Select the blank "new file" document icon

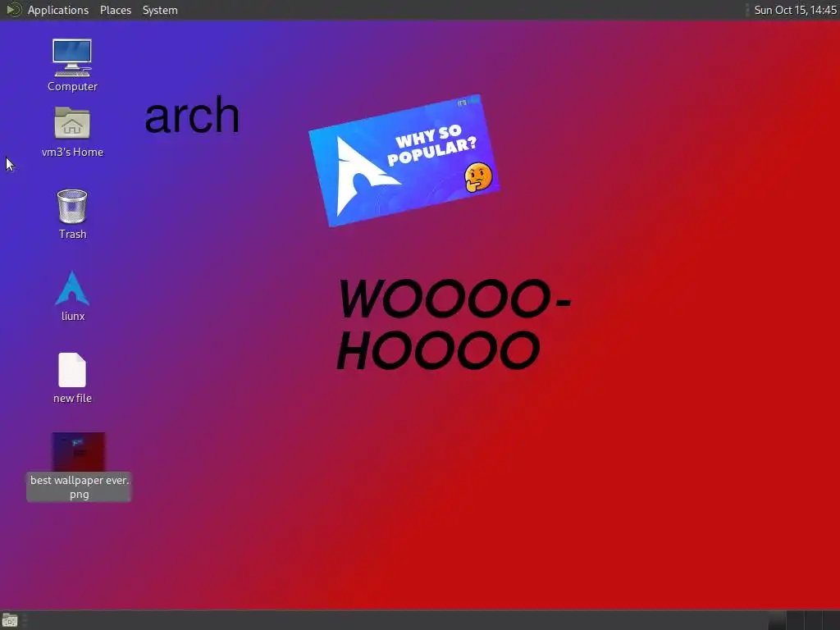(72, 370)
